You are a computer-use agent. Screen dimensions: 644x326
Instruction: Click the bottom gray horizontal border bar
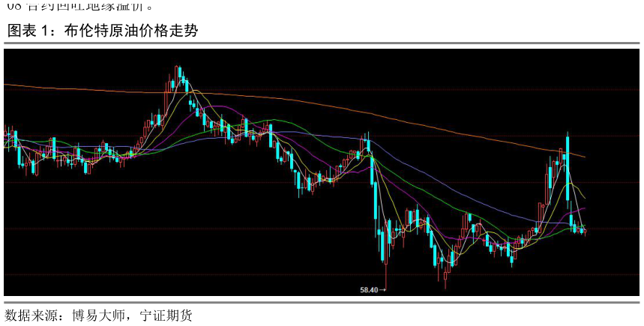click(x=322, y=303)
